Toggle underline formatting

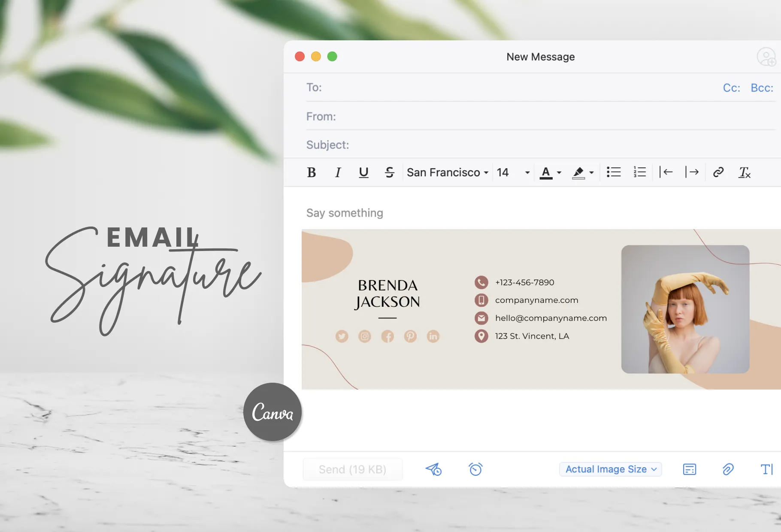click(x=363, y=172)
